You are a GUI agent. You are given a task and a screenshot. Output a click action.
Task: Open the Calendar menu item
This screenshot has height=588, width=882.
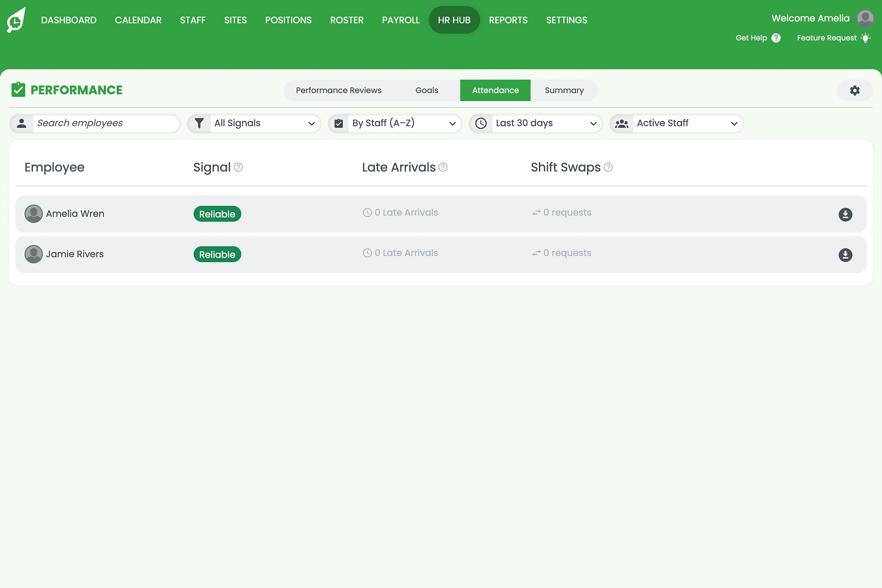pos(138,20)
